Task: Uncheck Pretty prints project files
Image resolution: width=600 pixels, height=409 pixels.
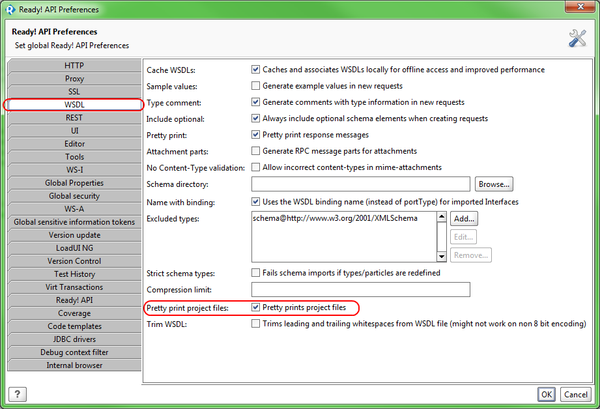Action: click(255, 308)
